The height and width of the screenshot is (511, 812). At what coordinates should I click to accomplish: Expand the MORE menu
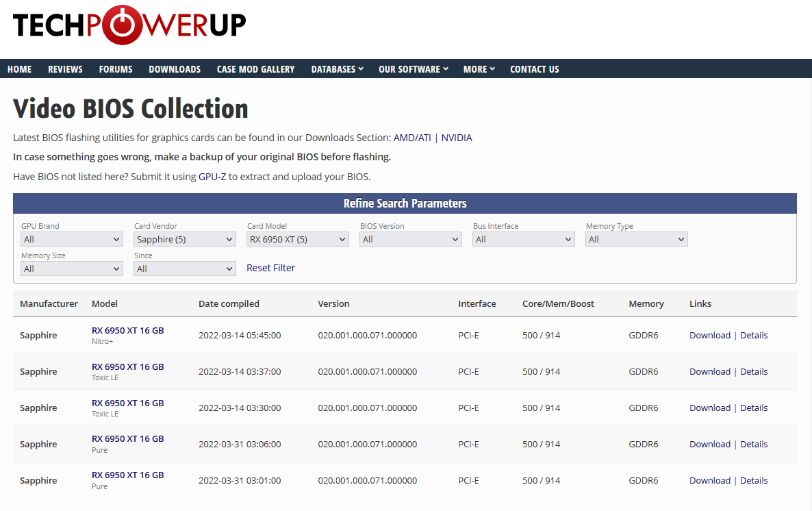click(479, 69)
